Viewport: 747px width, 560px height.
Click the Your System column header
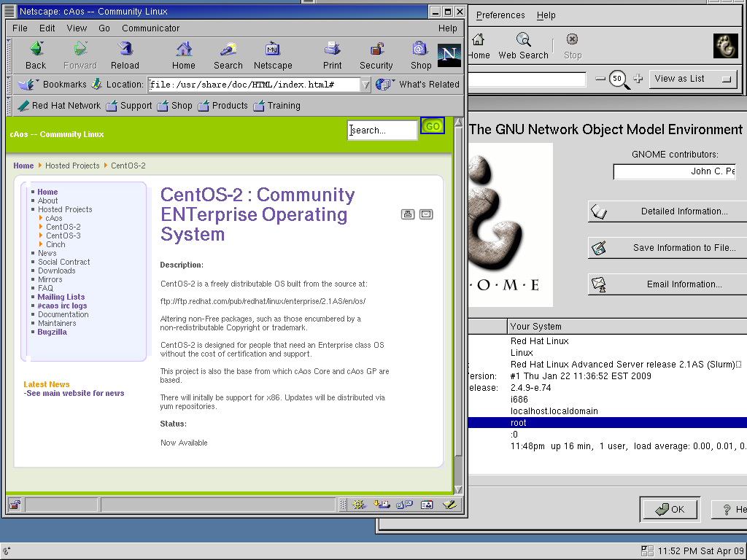tap(627, 327)
